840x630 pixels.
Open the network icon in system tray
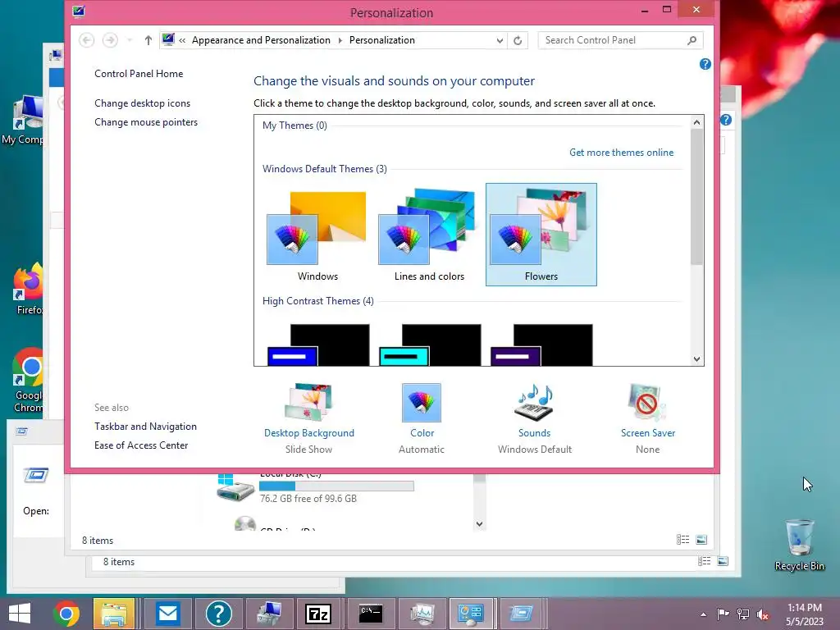pyautogui.click(x=743, y=614)
